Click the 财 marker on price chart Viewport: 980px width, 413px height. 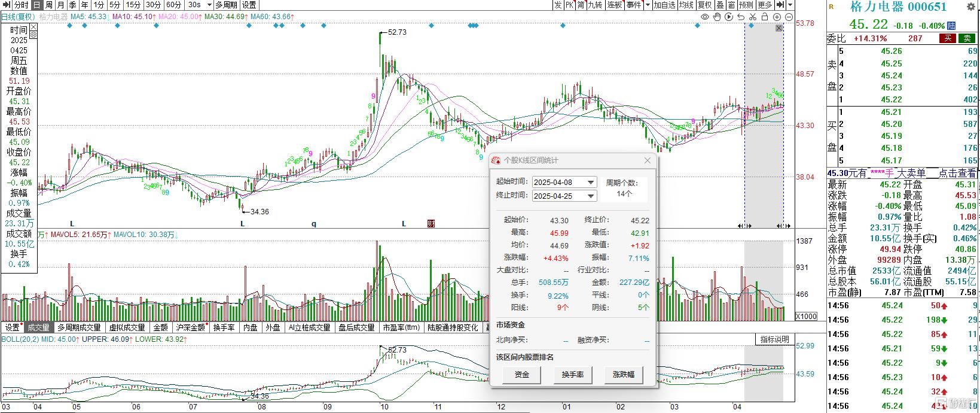point(431,224)
